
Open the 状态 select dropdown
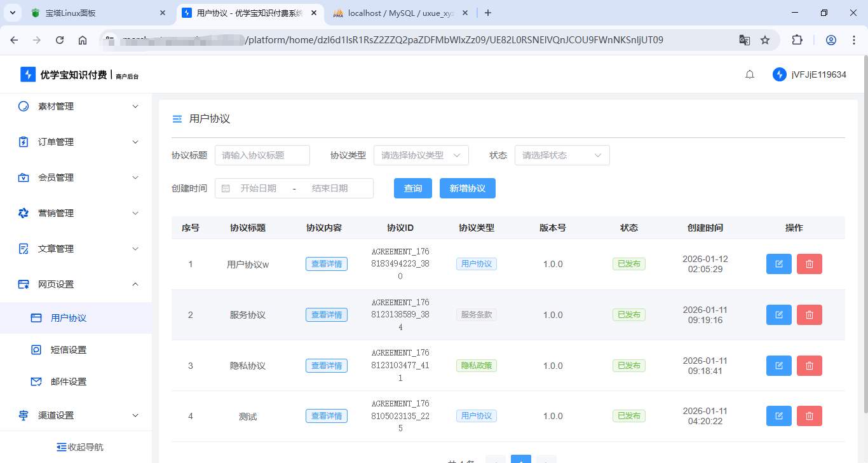tap(562, 155)
